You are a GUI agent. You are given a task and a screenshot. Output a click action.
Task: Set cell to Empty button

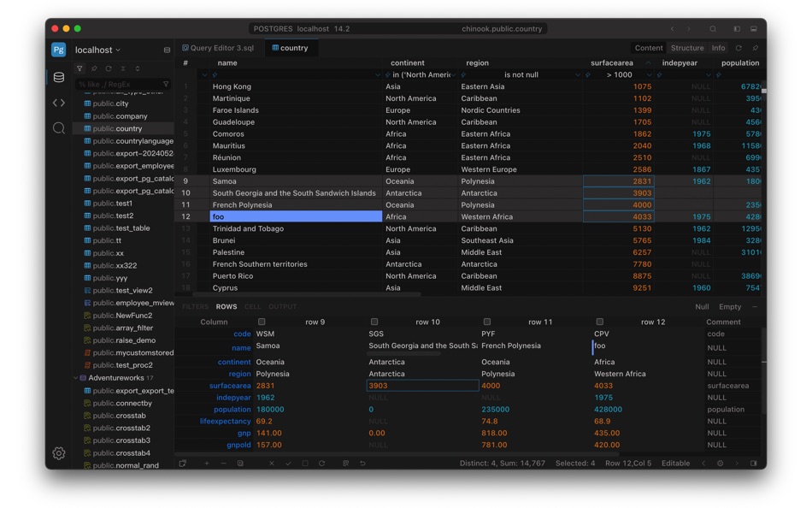(730, 306)
